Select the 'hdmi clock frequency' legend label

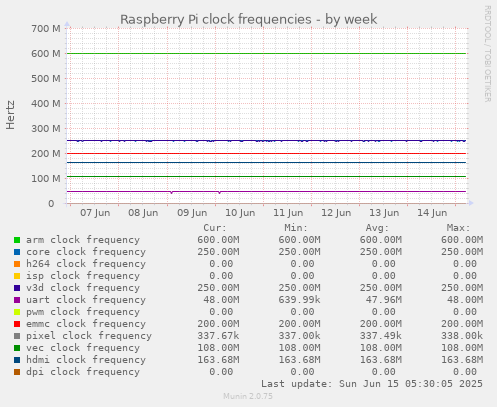click(86, 360)
